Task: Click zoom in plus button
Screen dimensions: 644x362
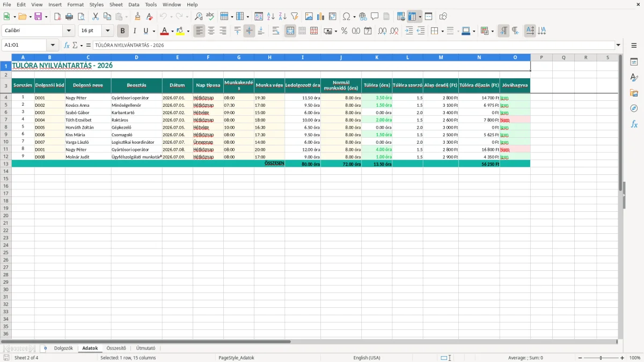Action: [x=623, y=358]
